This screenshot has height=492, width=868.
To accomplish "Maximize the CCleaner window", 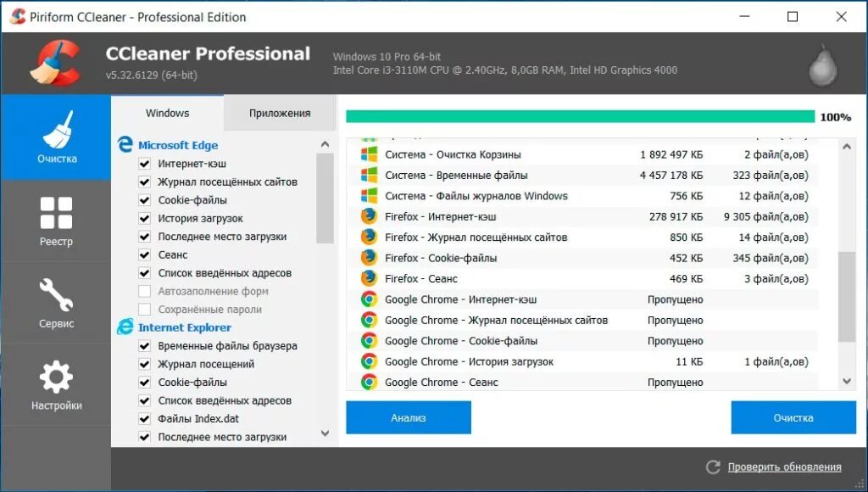I will coord(793,17).
